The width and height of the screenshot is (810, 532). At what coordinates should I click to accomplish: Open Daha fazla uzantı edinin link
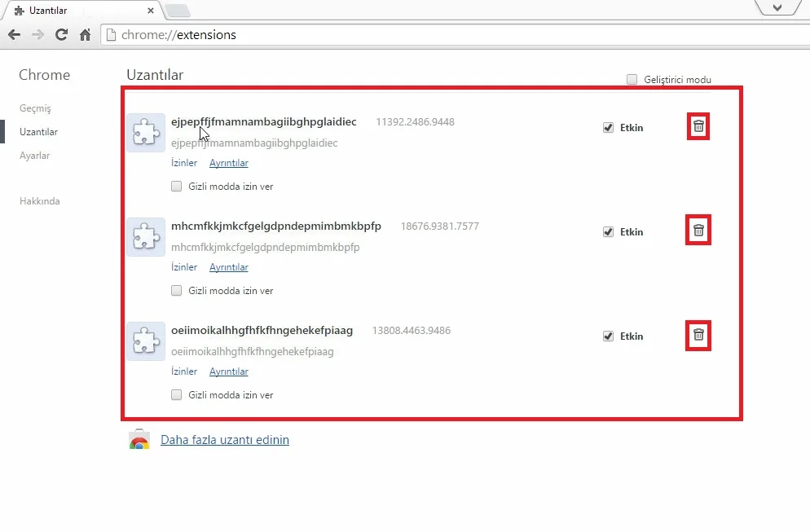[x=225, y=440]
